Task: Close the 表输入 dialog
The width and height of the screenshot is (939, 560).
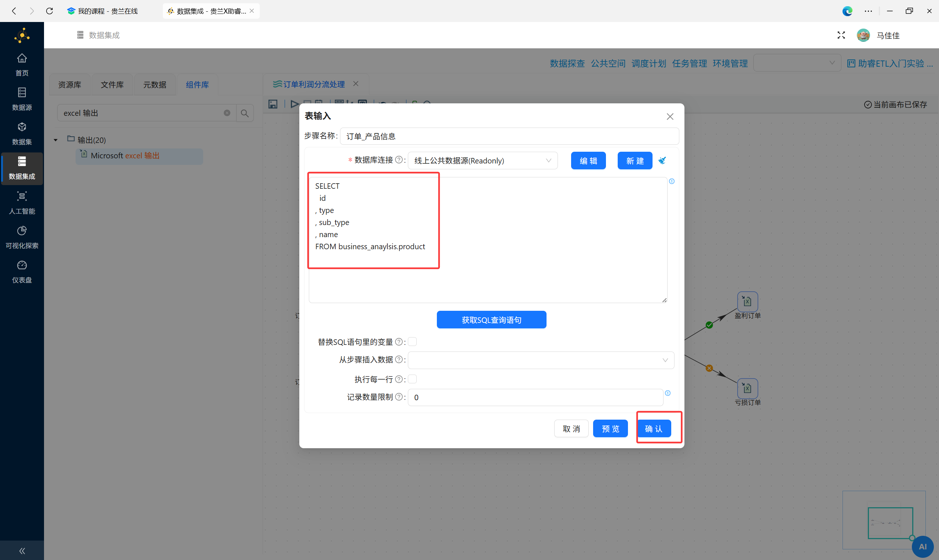Action: coord(670,117)
